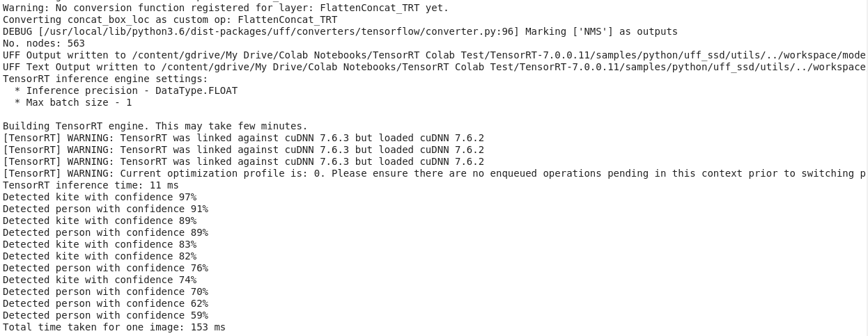
Task: Select 'TensorRT inference time: 11 ms' line
Action: click(x=91, y=185)
